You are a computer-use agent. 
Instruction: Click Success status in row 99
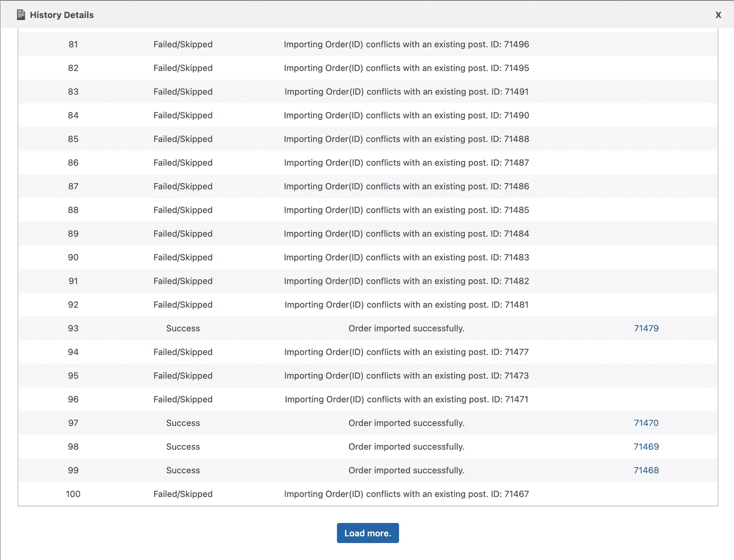(183, 470)
